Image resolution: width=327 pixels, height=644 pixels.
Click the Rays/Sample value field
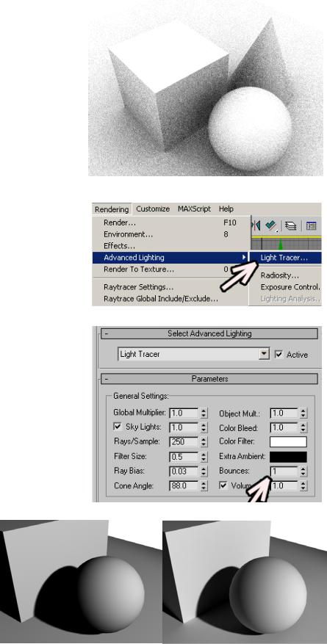pyautogui.click(x=184, y=442)
